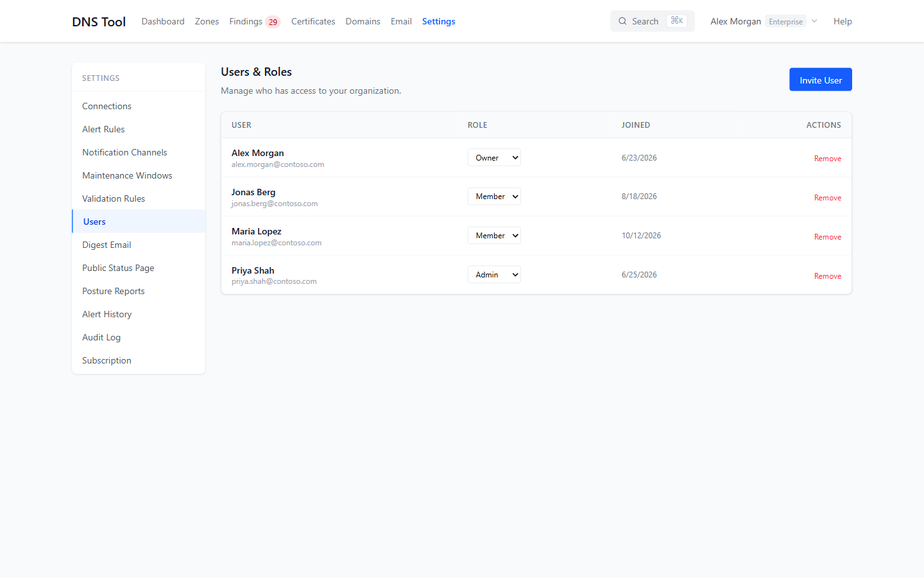The image size is (924, 578).
Task: Open Posture Reports
Action: point(139,291)
